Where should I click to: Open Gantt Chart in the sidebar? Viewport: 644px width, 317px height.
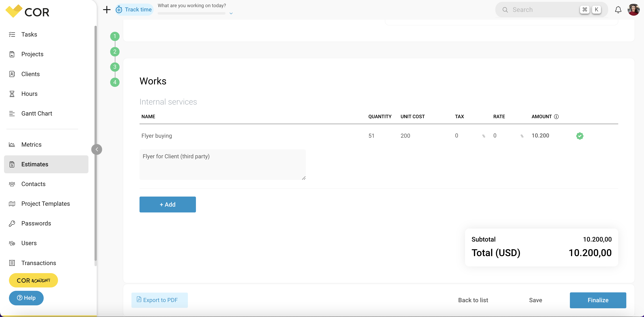click(46, 114)
